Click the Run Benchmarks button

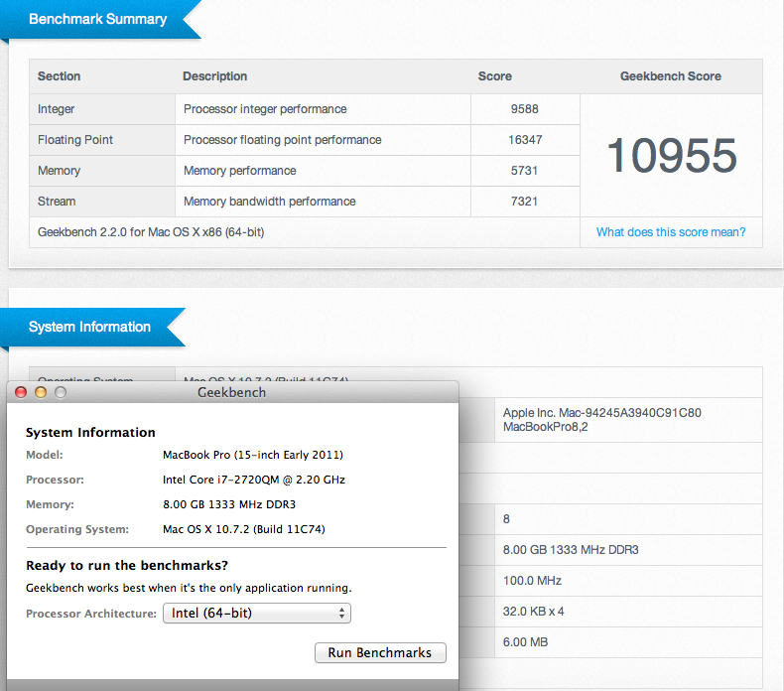[x=380, y=653]
